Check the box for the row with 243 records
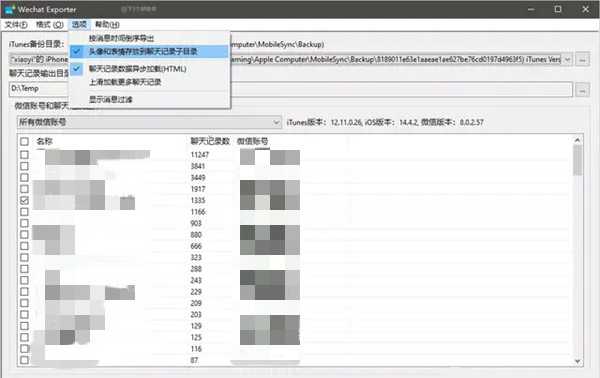Screen dimensions: 600x378 click(24, 280)
